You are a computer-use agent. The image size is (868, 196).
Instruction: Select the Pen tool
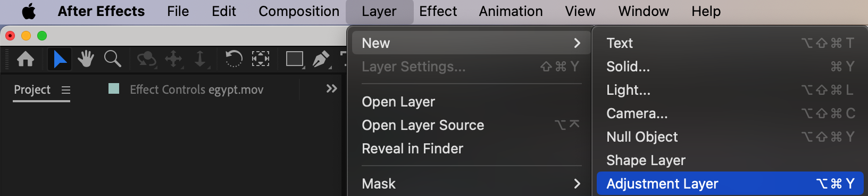pos(321,59)
